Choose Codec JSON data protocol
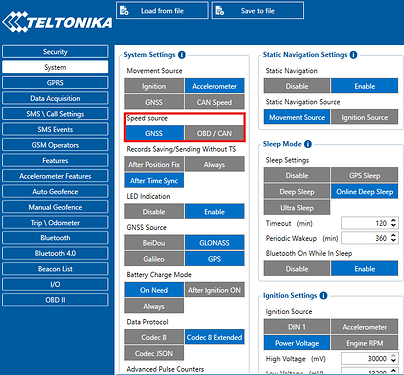 tap(154, 353)
